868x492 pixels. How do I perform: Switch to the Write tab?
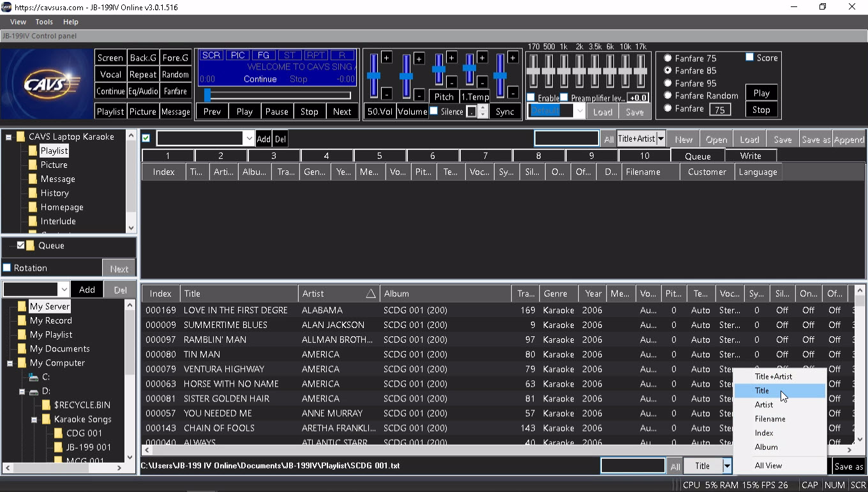(x=751, y=156)
